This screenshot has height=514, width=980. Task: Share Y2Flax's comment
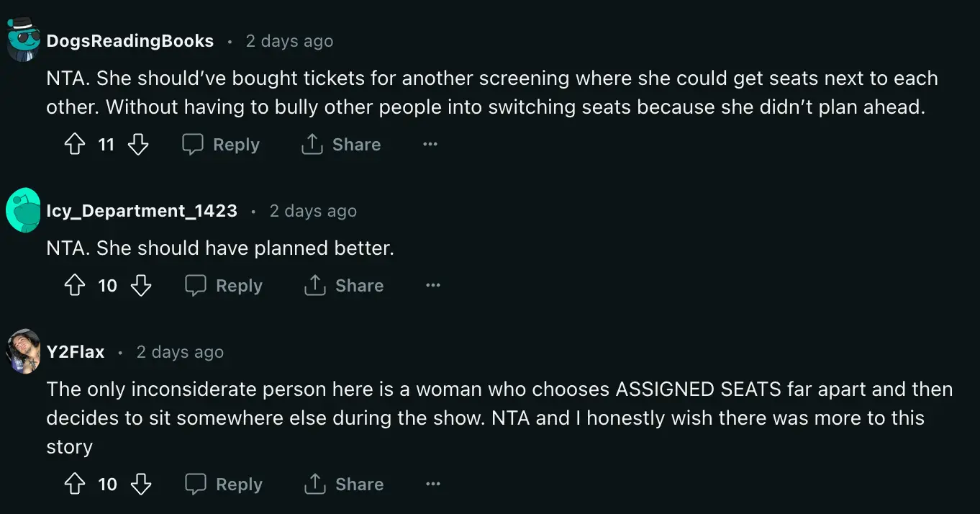344,484
